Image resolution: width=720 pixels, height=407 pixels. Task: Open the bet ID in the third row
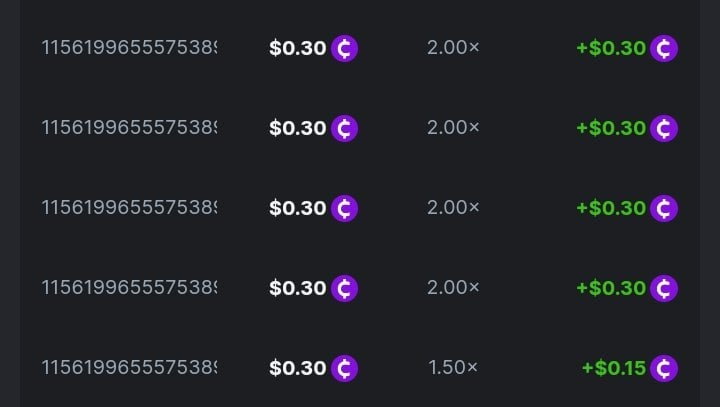pyautogui.click(x=128, y=208)
